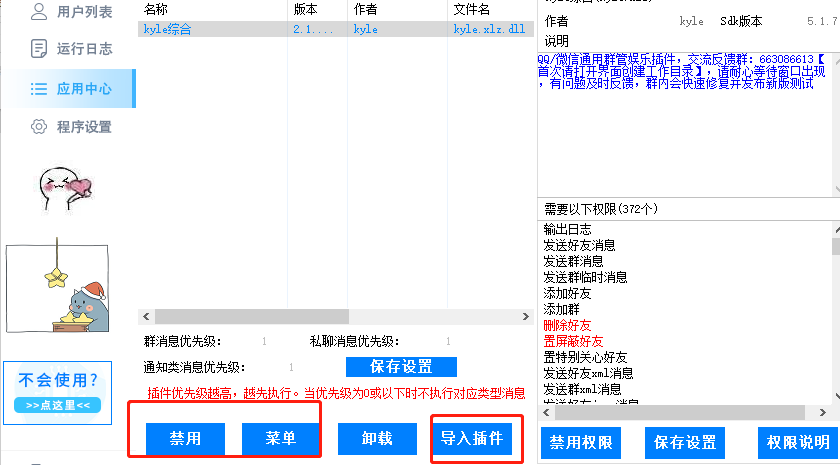Screen dimensions: 840x465
Task: Open the 权限说明 button
Action: (x=798, y=442)
